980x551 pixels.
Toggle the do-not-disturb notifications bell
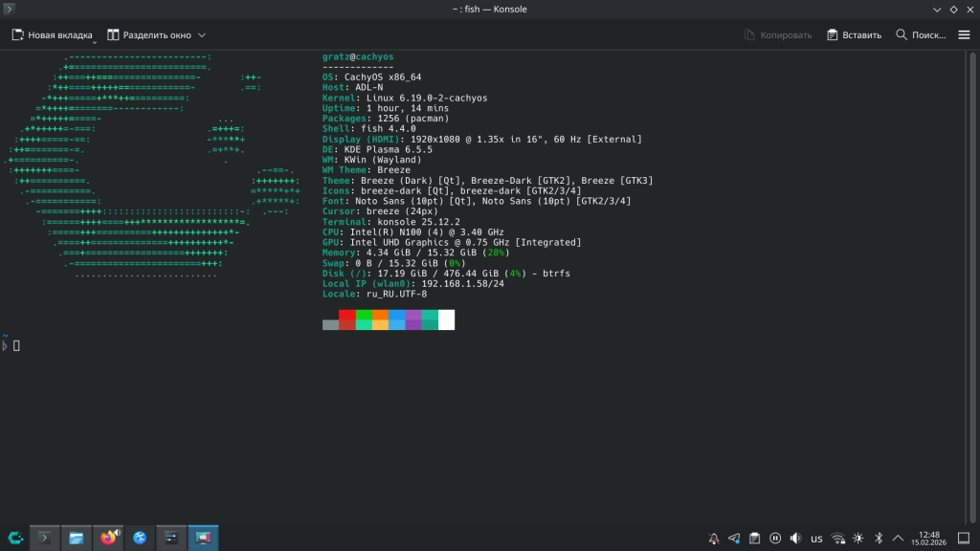(713, 538)
